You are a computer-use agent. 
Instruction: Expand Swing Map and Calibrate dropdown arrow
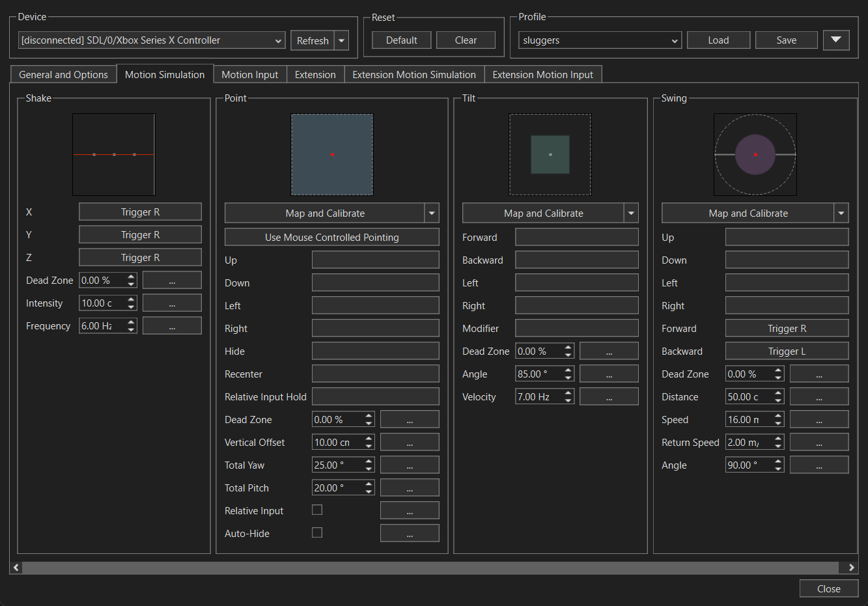(841, 213)
